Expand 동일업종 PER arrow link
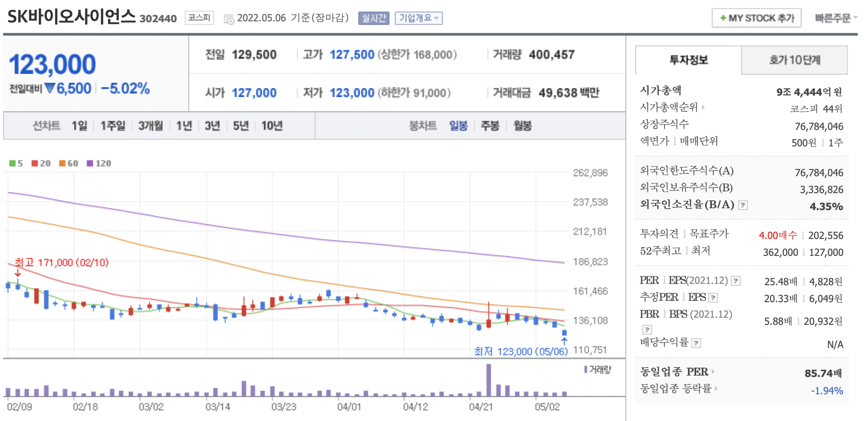Image resolution: width=868 pixels, height=421 pixels. [713, 372]
